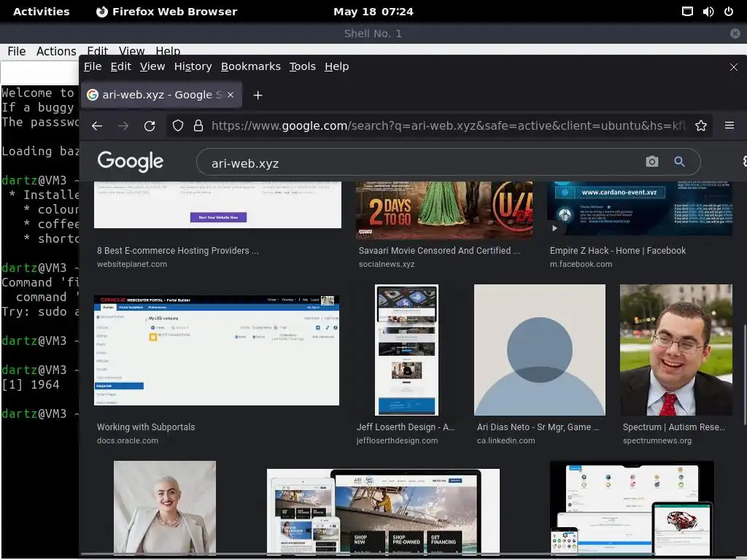Open the Firefox View menu
This screenshot has width=747, height=560.
(x=152, y=66)
